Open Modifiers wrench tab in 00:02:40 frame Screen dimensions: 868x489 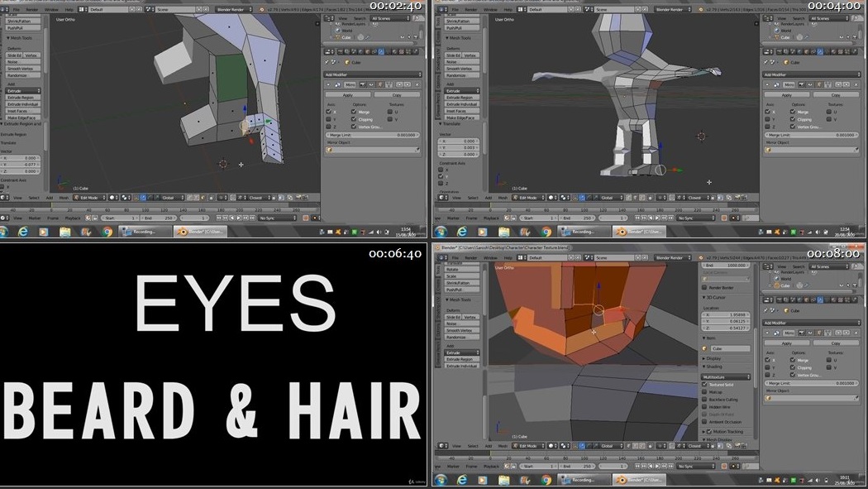coord(381,52)
